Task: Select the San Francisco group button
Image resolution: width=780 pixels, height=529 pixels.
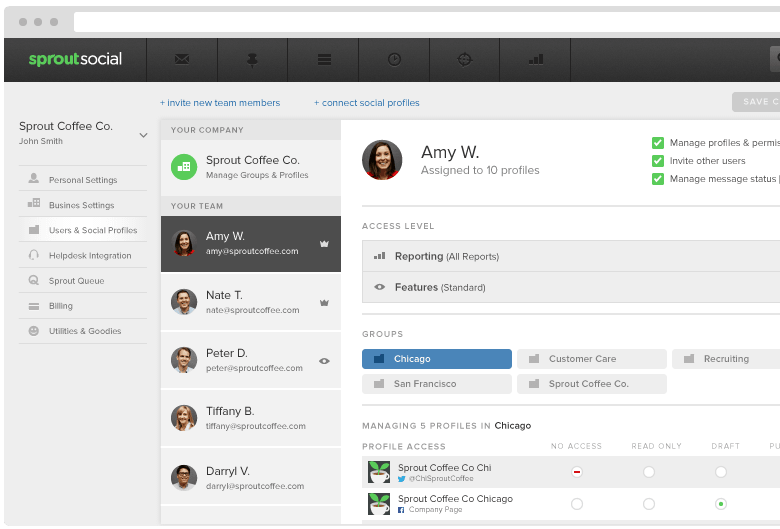Action: click(x=437, y=384)
